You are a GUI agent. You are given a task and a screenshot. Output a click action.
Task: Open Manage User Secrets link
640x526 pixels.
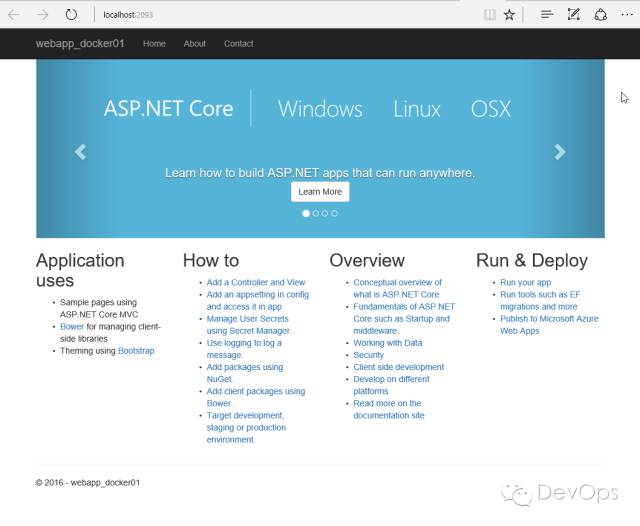tap(249, 325)
